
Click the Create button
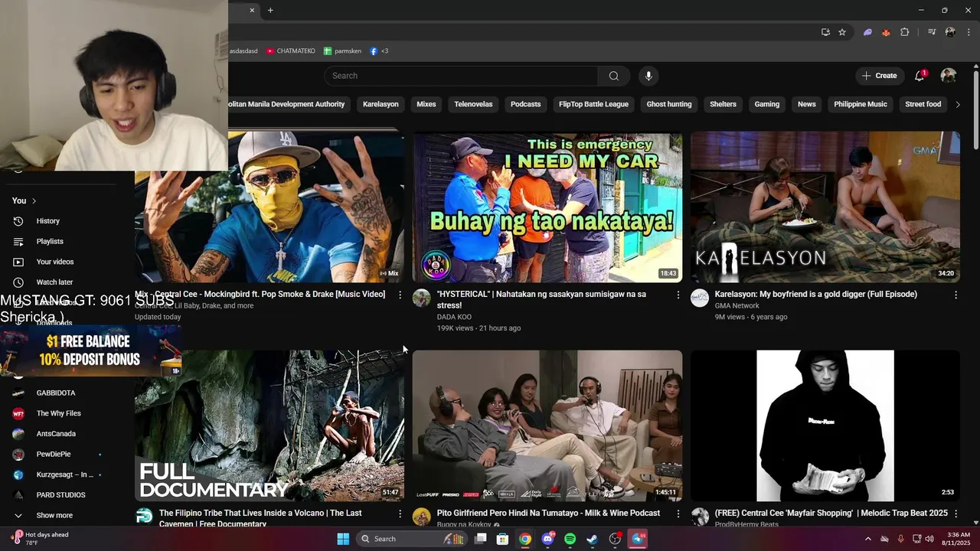pyautogui.click(x=880, y=76)
